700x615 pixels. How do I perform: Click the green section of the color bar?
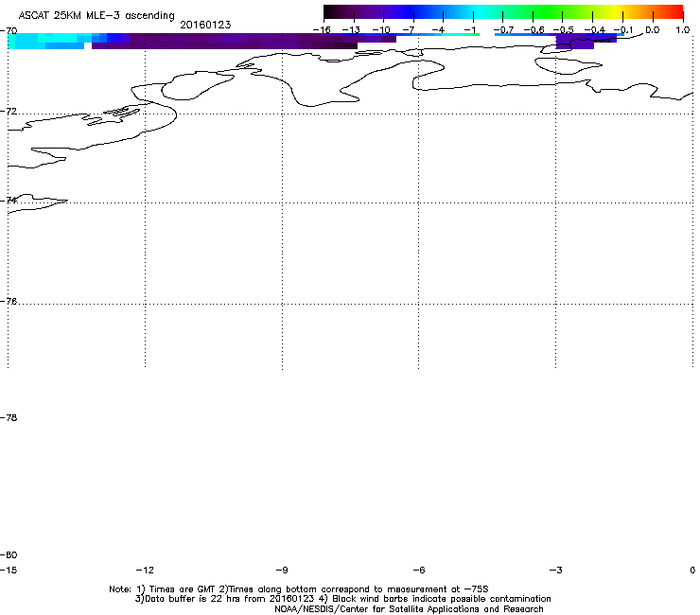coord(549,11)
